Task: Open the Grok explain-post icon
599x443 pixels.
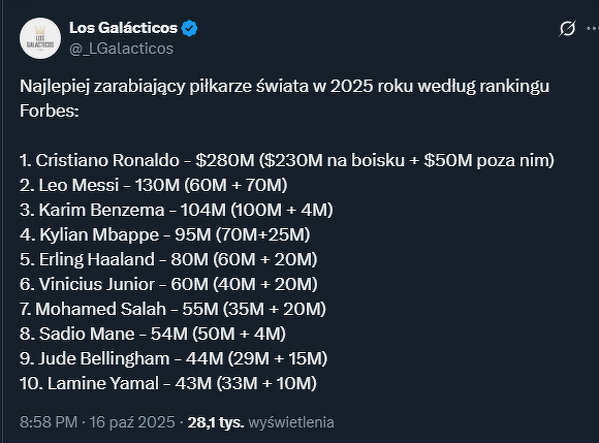Action: click(x=567, y=28)
